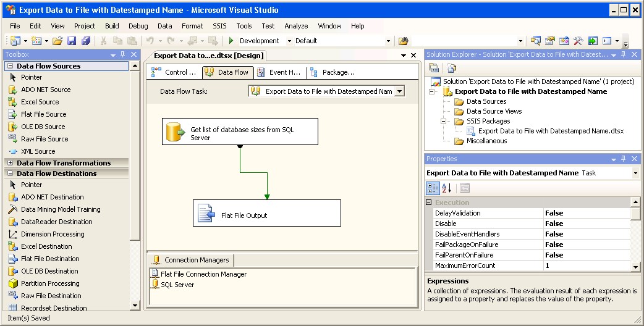The image size is (644, 326).
Task: Open the Debug menu
Action: (138, 26)
